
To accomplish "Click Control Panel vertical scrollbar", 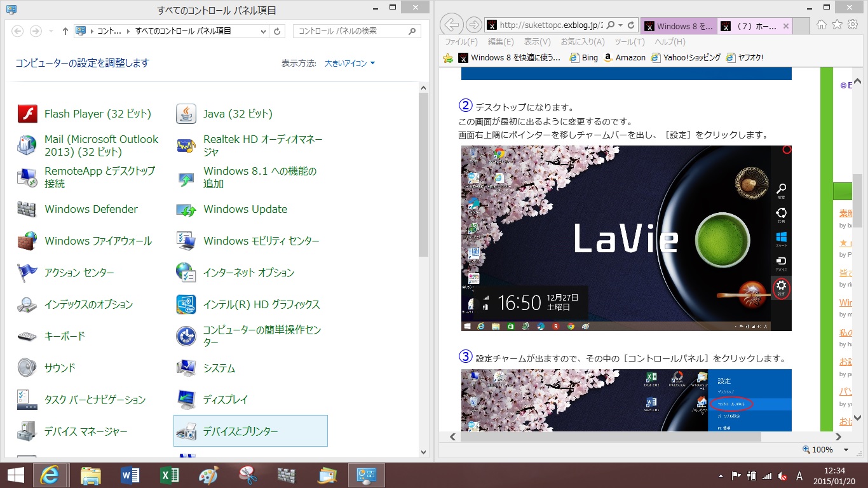I will pos(424,173).
